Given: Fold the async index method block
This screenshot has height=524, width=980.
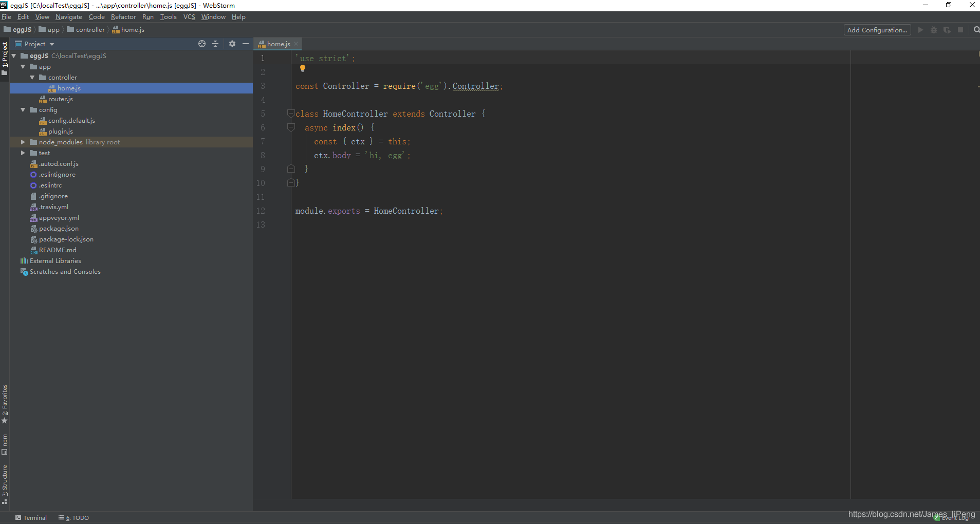Looking at the screenshot, I should pos(291,127).
